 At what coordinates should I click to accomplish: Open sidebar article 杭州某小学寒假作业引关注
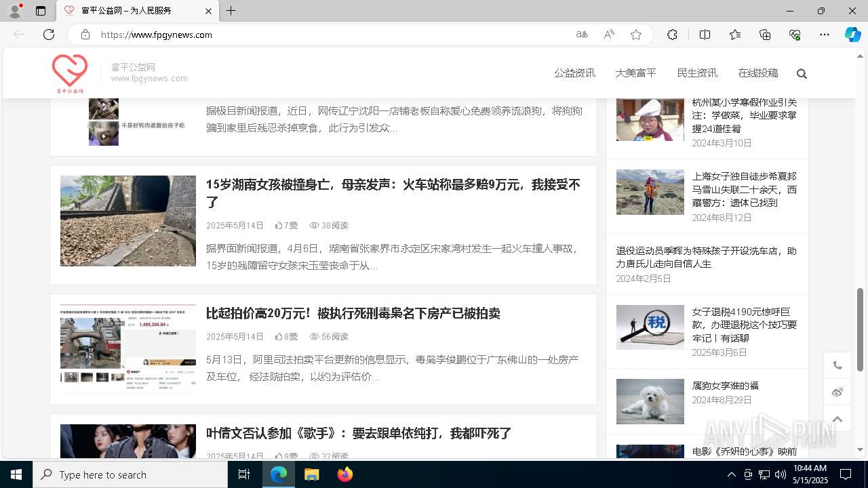[745, 115]
